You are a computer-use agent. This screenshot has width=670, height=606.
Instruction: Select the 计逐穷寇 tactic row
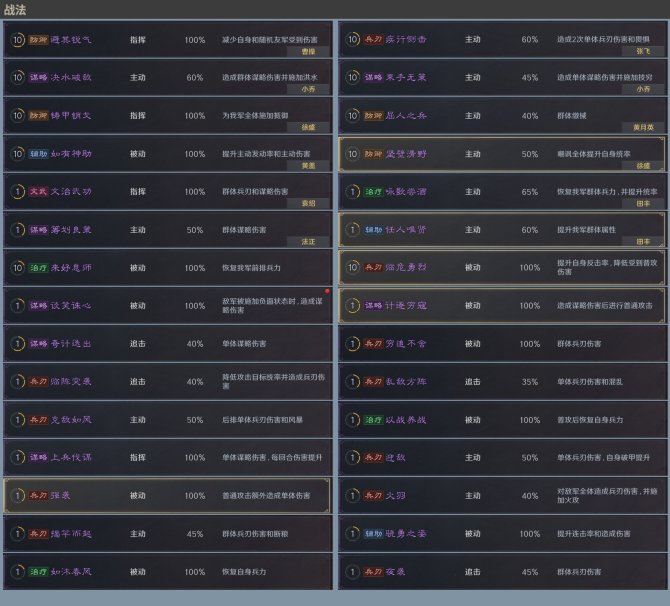[x=501, y=306]
